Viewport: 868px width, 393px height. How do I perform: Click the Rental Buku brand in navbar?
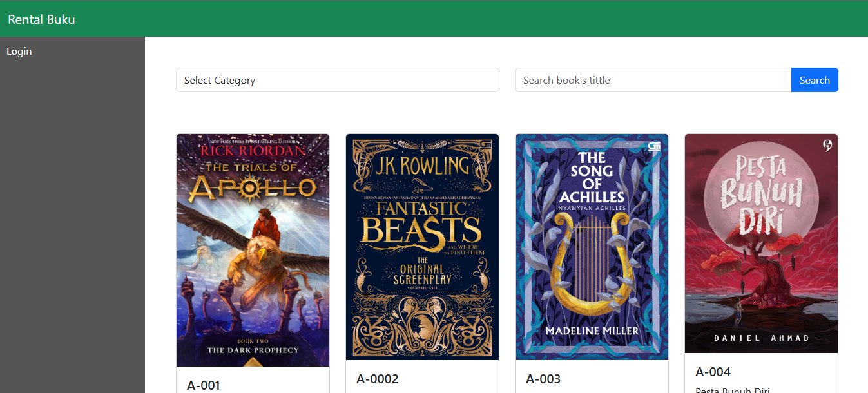tap(41, 19)
